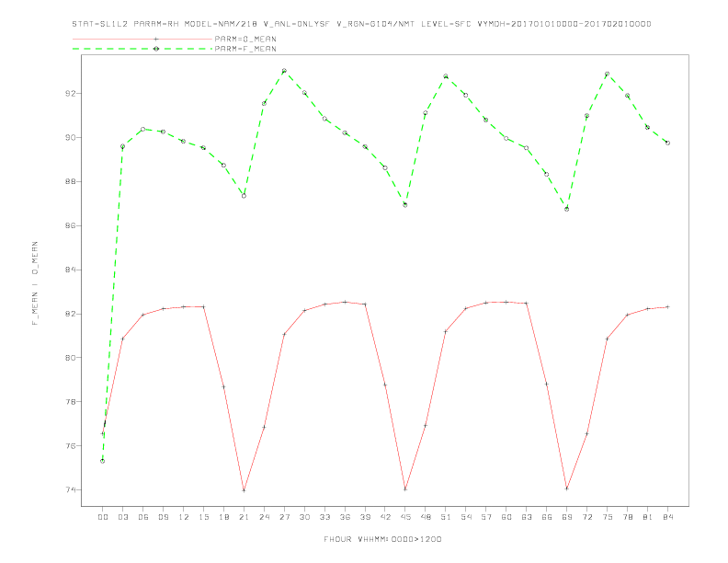
Task: Click x-axis tick label 72
Action: 586,517
